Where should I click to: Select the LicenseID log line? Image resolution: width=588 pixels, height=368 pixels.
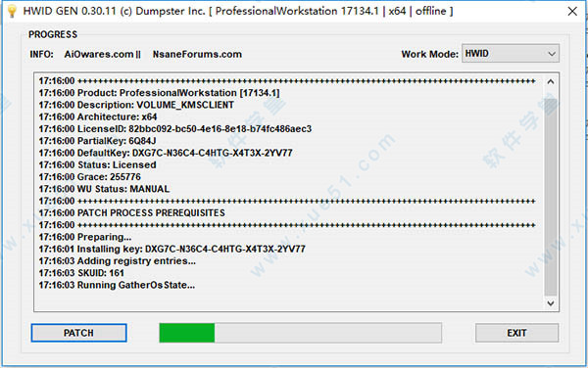[175, 129]
